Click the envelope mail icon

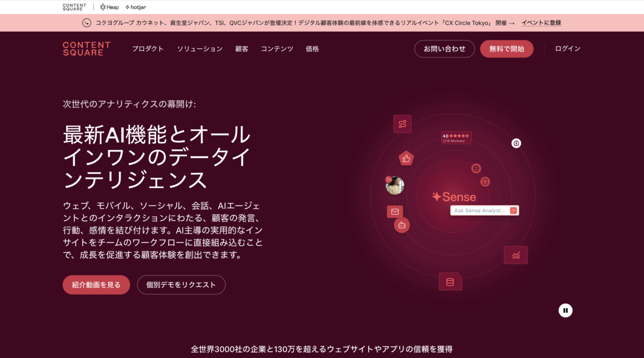pyautogui.click(x=395, y=211)
